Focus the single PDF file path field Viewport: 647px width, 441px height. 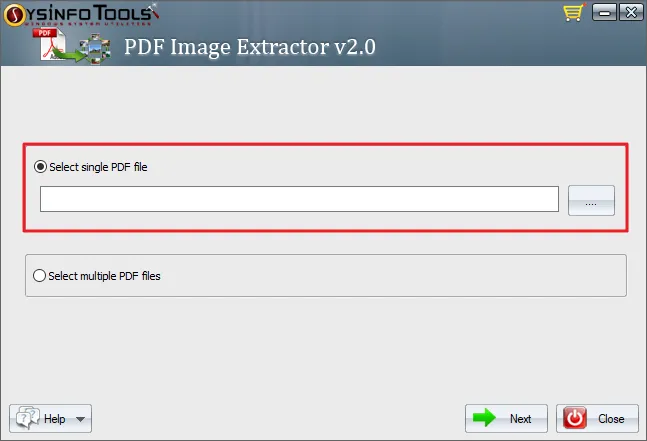299,199
